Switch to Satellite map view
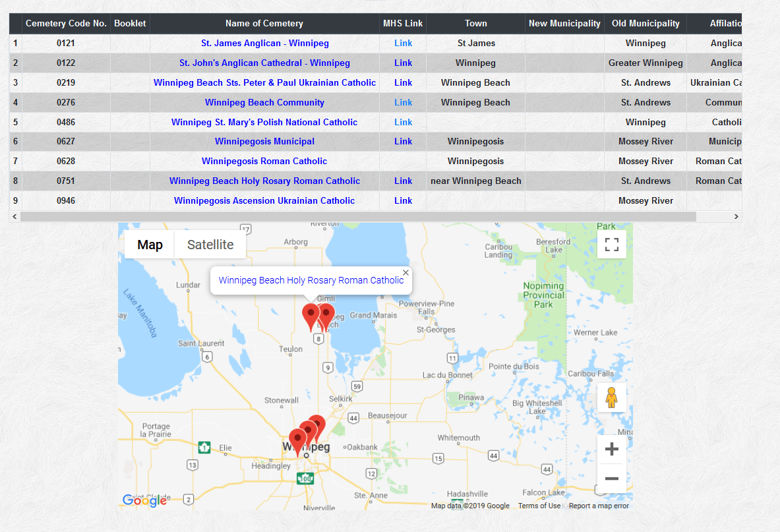The width and height of the screenshot is (780, 532). click(x=210, y=245)
